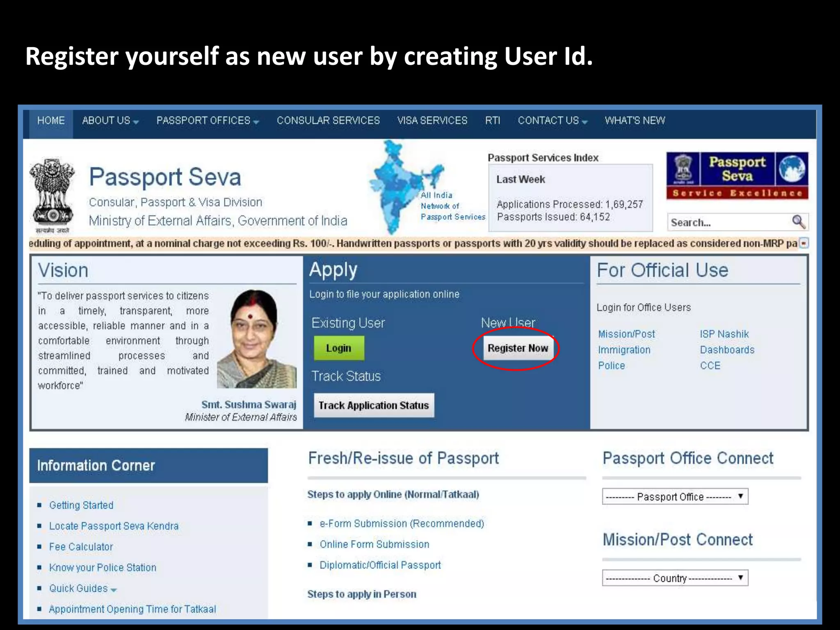This screenshot has height=630, width=840.
Task: Expand the PASSPORT OFFICES menu
Action: [x=208, y=121]
